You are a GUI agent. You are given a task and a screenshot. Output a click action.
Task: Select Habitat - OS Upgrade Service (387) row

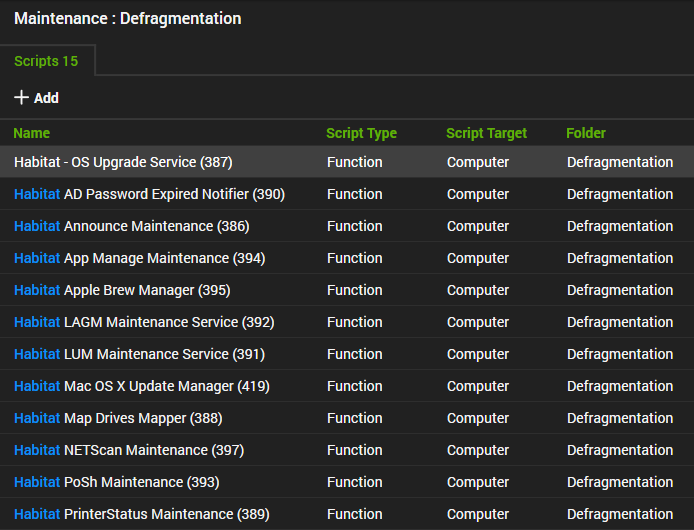(123, 162)
